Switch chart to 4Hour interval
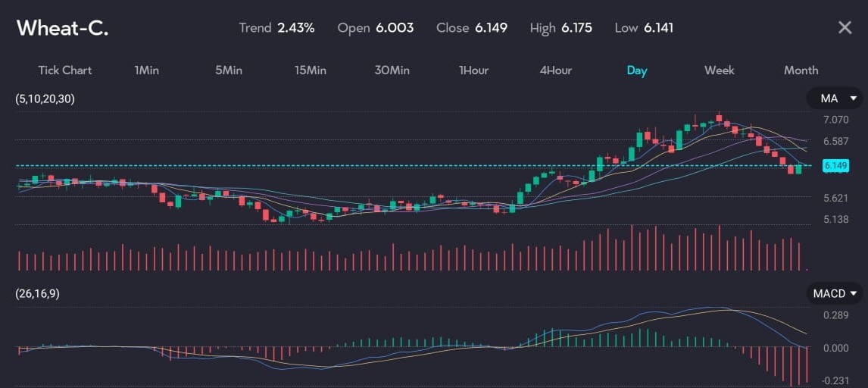The height and width of the screenshot is (388, 868). (555, 70)
